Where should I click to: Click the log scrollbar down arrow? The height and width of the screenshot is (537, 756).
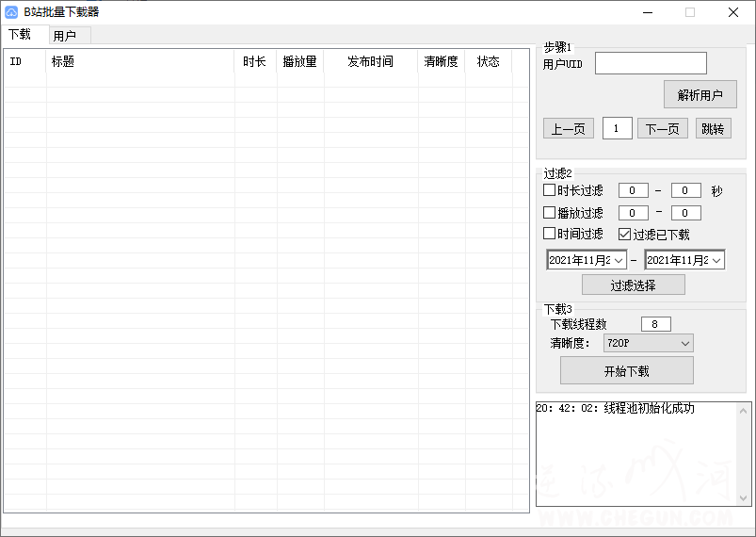(743, 498)
